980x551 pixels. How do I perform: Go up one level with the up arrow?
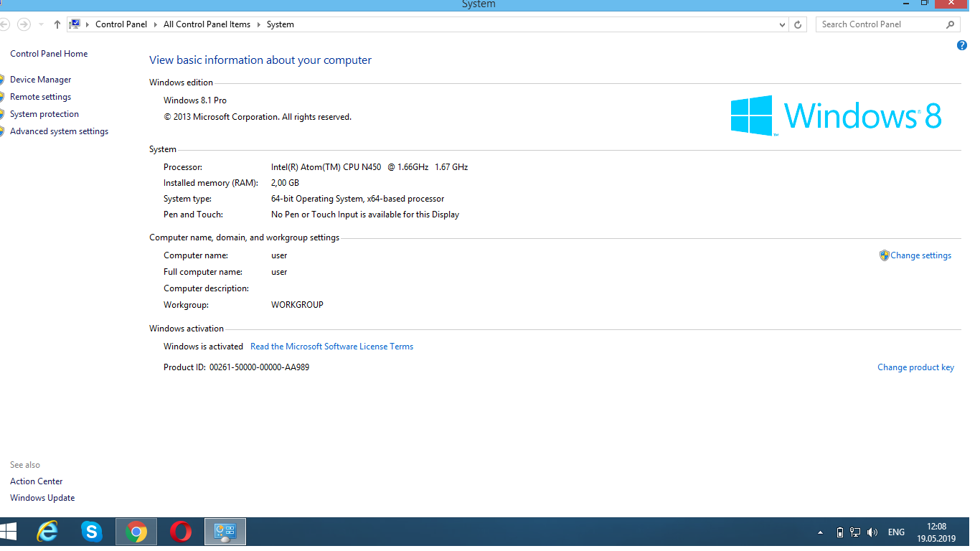[x=57, y=24]
